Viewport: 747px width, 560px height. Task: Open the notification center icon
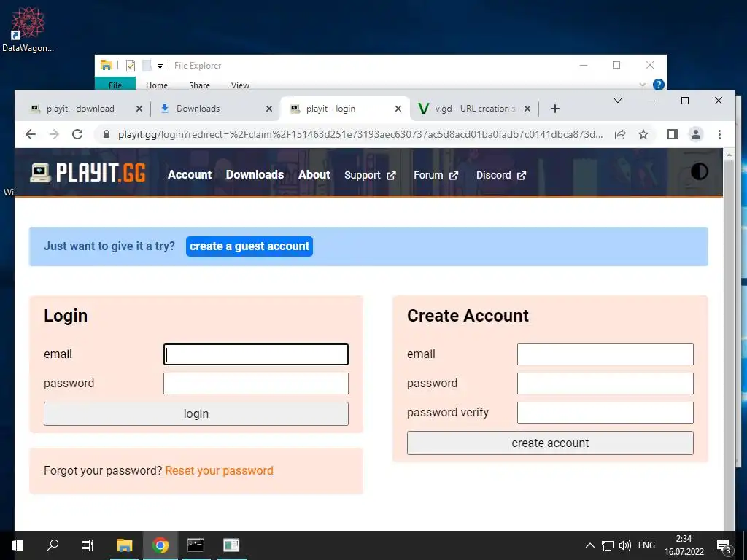pos(724,546)
